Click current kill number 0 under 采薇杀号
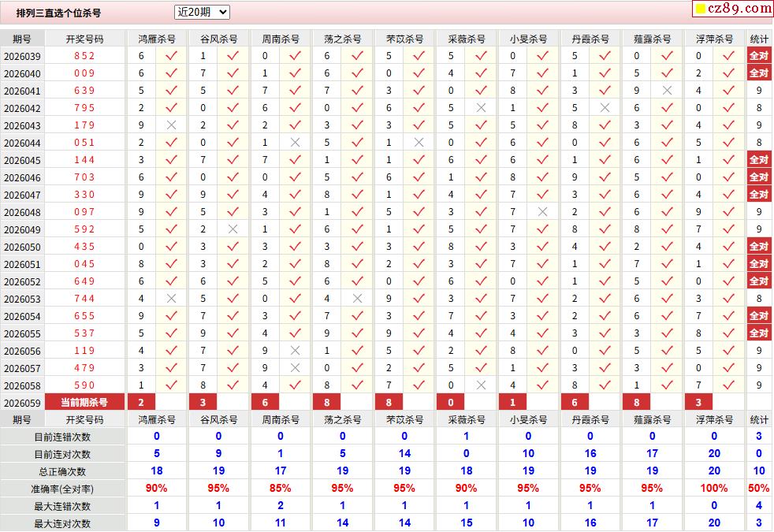Viewport: 774px width, 532px height. point(451,402)
